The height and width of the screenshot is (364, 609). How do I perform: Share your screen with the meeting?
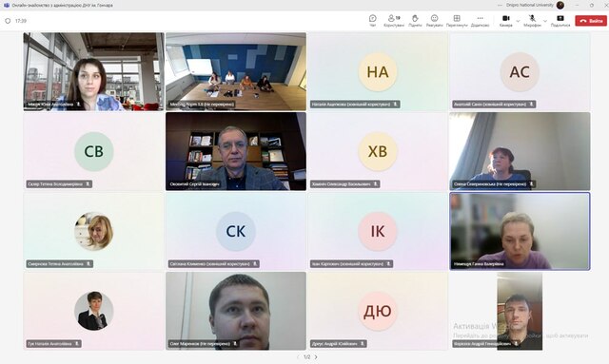tap(560, 21)
